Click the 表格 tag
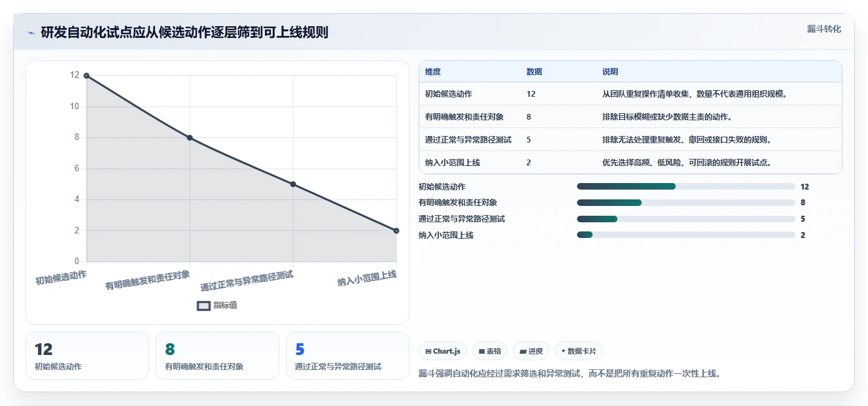868x406 pixels. pos(490,351)
